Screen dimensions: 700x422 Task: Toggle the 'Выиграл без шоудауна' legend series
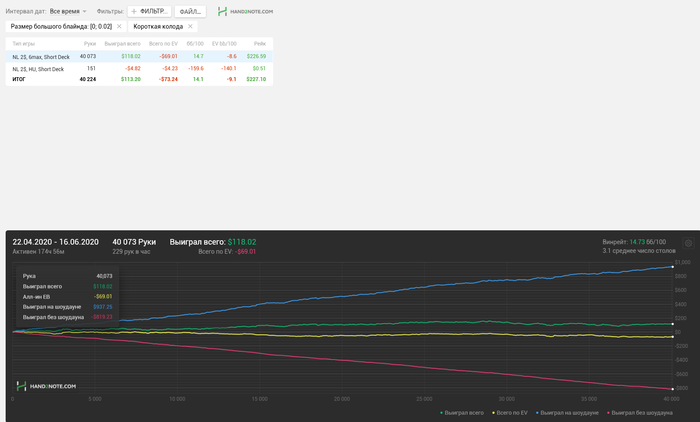click(640, 413)
